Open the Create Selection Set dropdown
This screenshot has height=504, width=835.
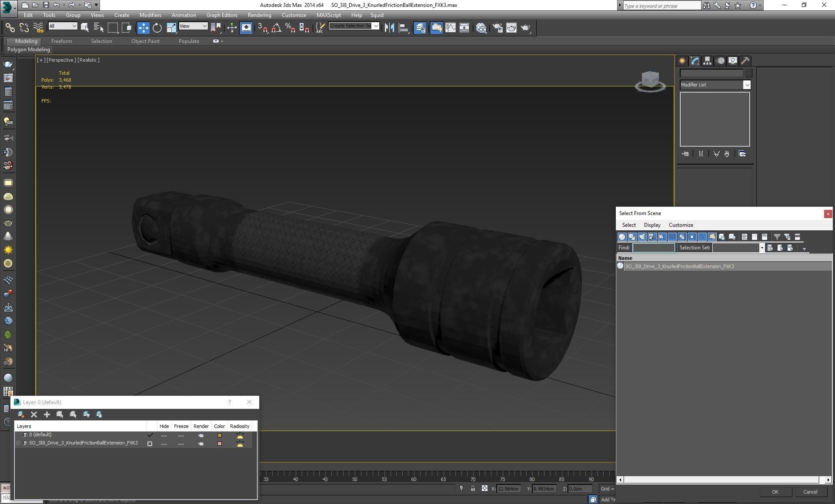coord(376,26)
